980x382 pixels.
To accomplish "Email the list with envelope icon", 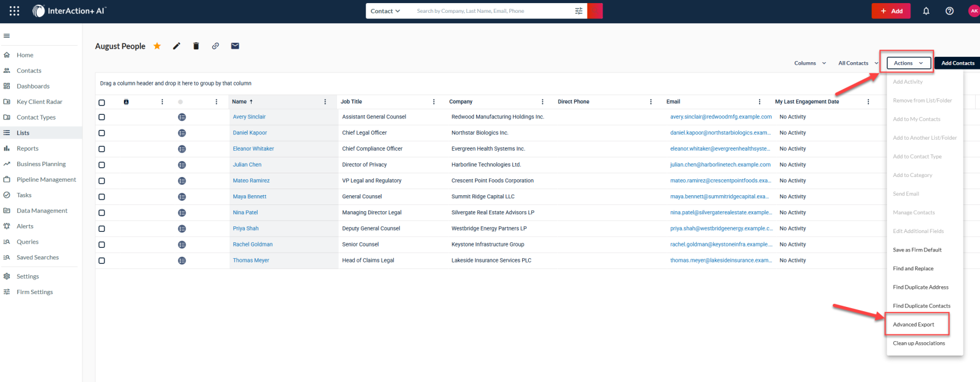I will (235, 46).
